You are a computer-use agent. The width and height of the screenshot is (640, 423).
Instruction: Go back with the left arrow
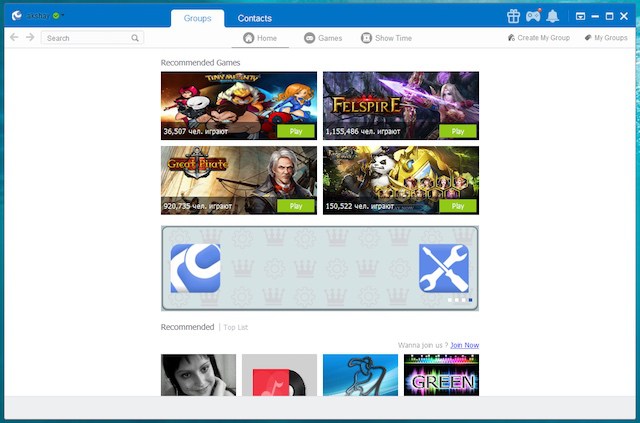point(14,38)
